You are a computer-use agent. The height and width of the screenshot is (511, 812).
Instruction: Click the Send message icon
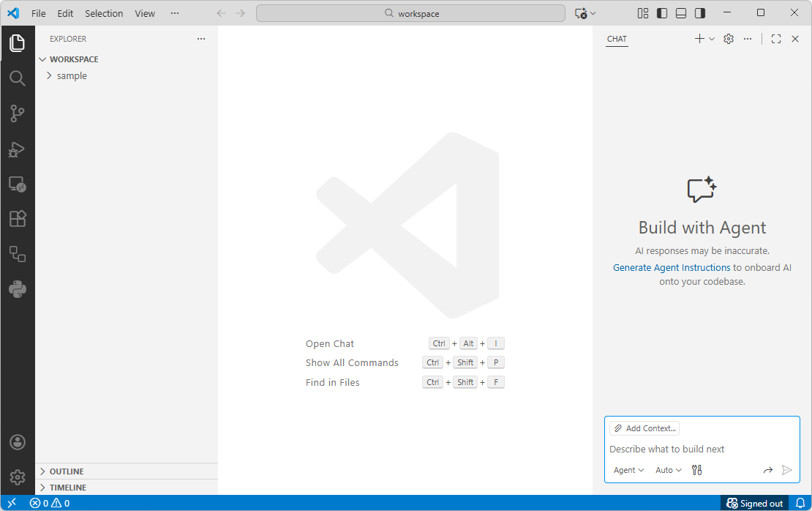click(786, 470)
